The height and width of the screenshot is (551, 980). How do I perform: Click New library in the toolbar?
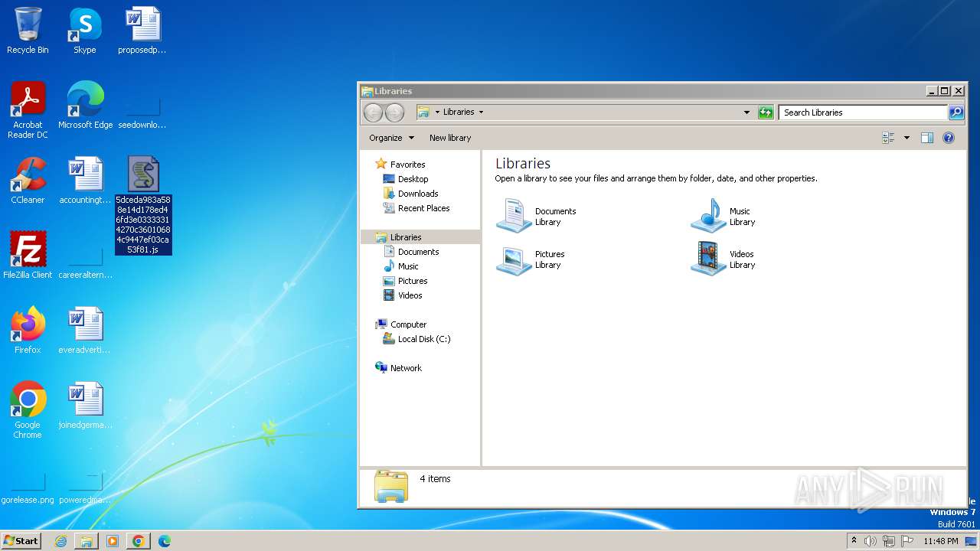coord(450,138)
